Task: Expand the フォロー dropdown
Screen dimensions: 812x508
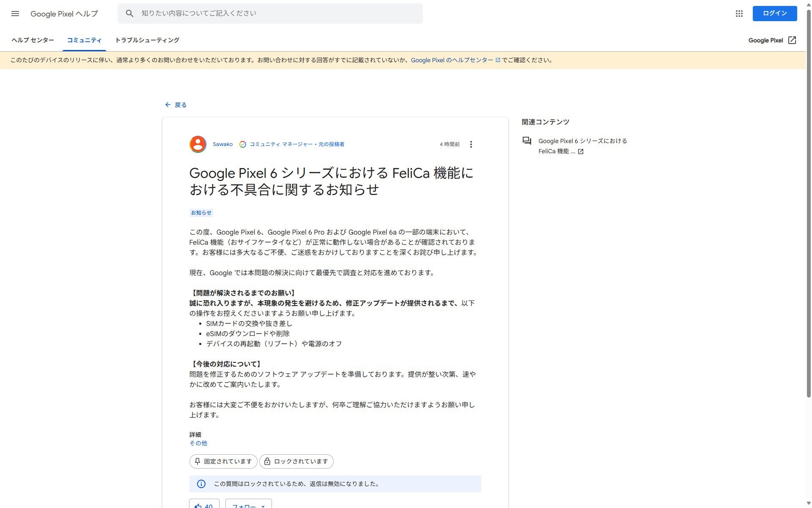Action: coord(249,505)
